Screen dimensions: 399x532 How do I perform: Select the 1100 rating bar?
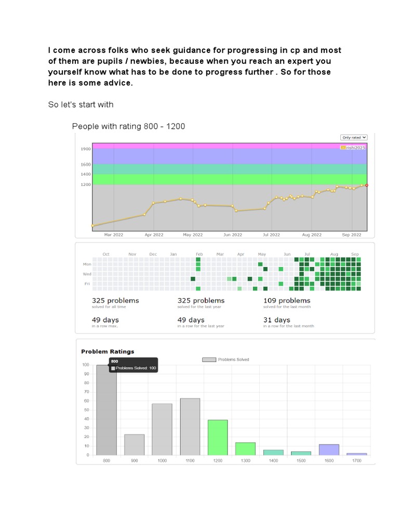190,427
